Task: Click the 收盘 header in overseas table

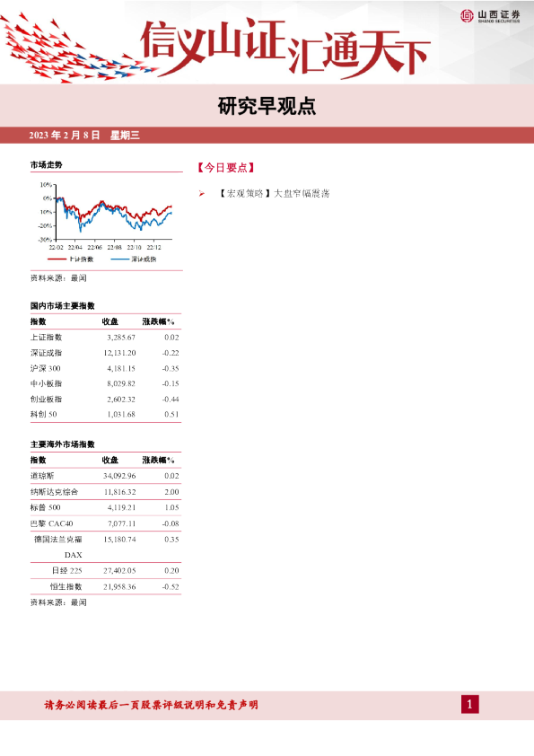Action: coord(109,460)
